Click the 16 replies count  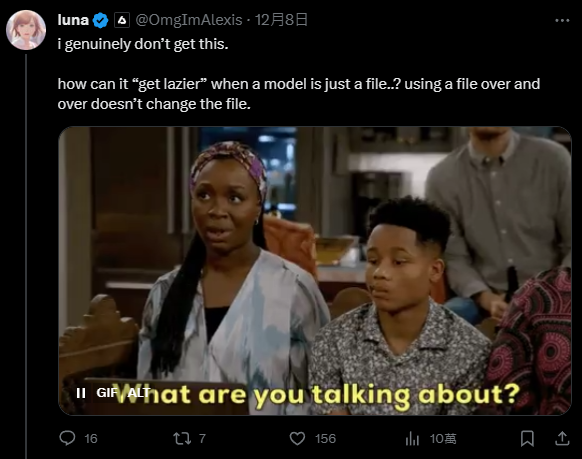91,439
